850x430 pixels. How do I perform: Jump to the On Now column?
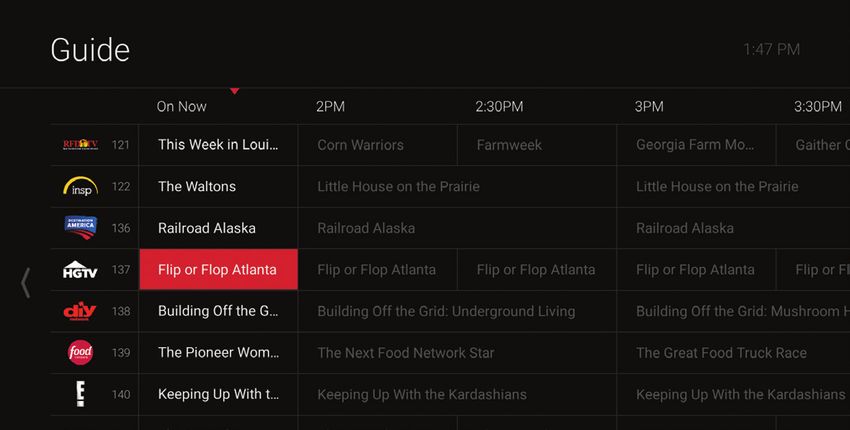182,106
